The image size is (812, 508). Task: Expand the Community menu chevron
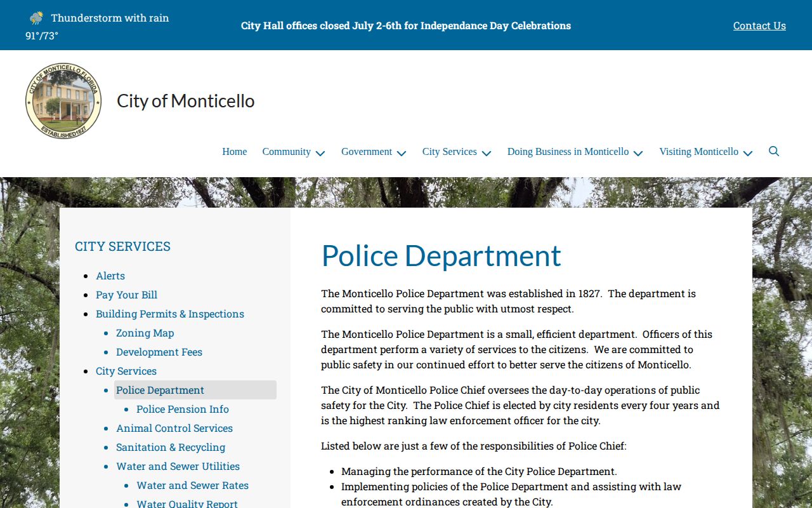(320, 152)
